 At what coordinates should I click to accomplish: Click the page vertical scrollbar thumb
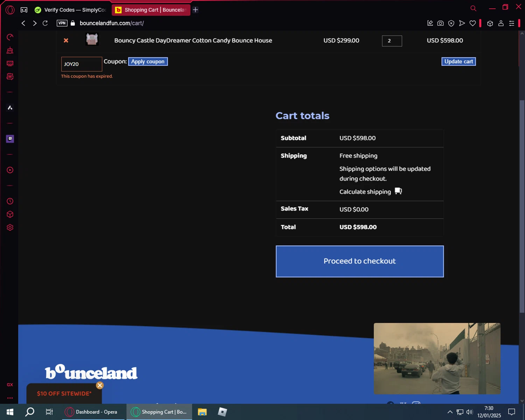coord(522,206)
